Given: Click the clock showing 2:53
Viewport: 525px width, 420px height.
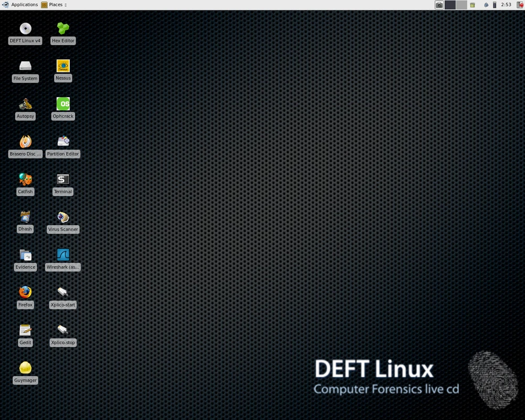Looking at the screenshot, I should [x=506, y=5].
